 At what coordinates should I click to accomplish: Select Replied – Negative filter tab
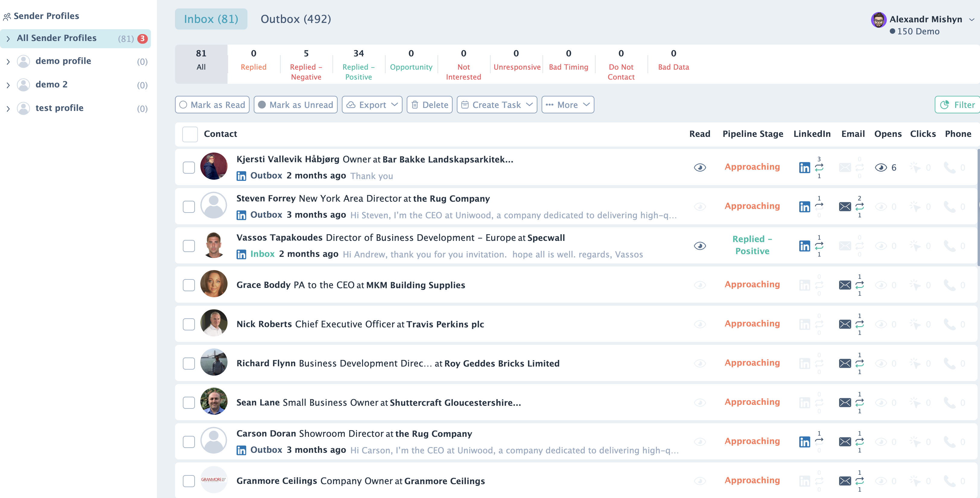(306, 64)
